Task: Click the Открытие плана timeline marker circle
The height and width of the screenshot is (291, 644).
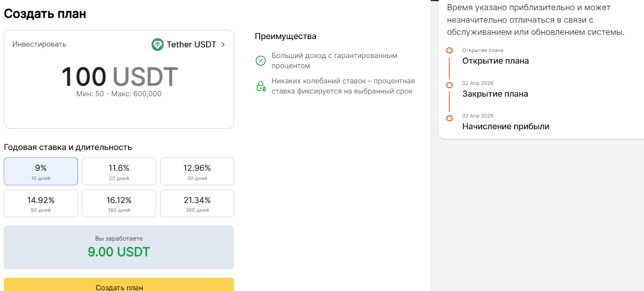Action: 450,50
